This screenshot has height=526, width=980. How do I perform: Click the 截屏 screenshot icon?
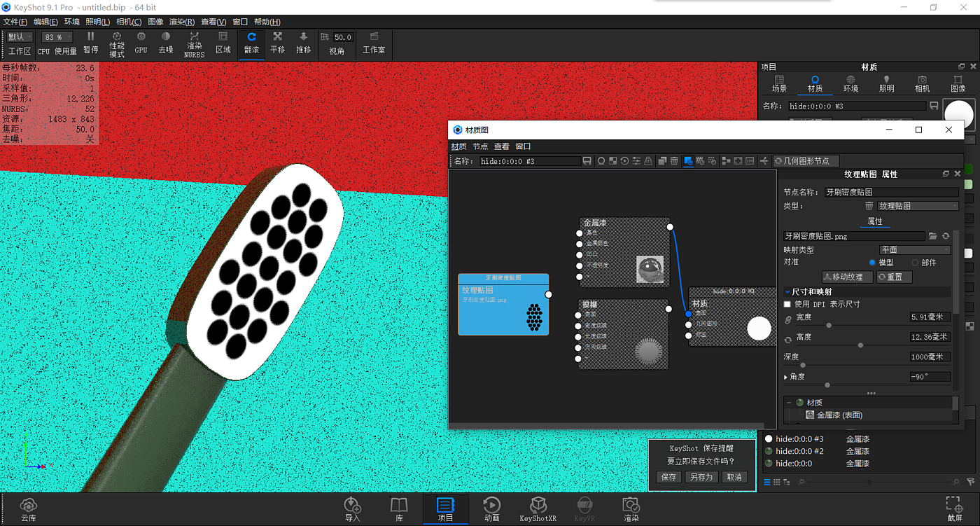coord(953,509)
